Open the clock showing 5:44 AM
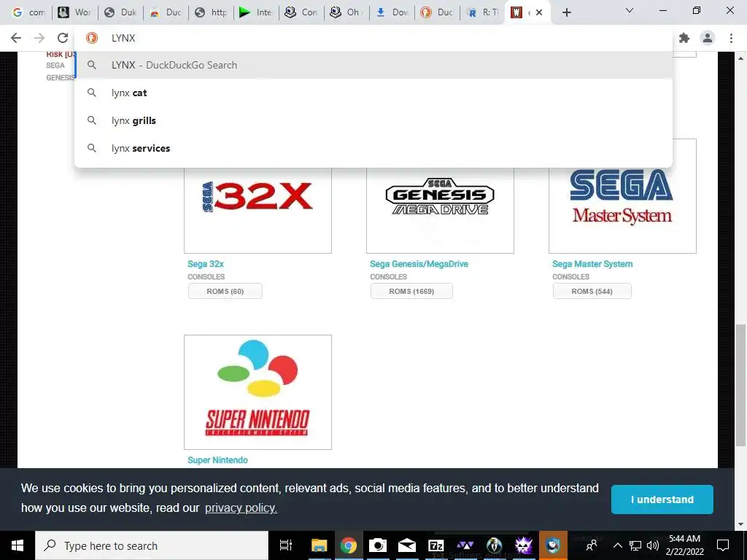The image size is (747, 560). (684, 545)
